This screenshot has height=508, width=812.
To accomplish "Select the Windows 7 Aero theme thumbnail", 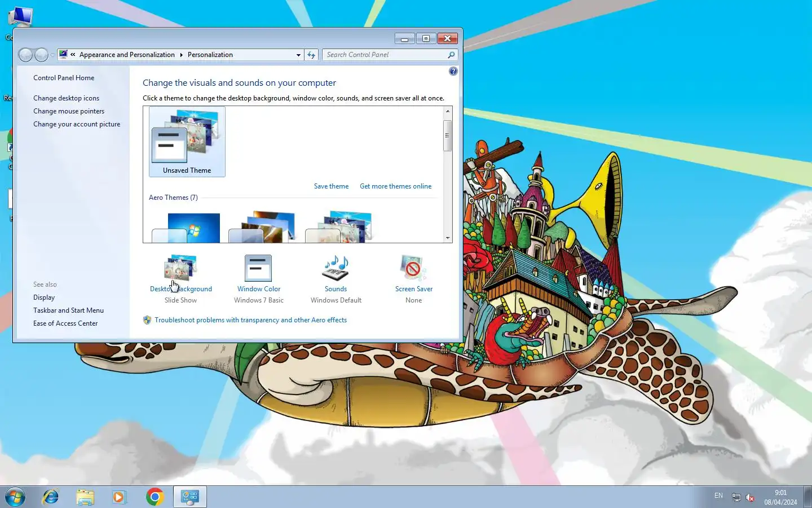I will click(186, 228).
